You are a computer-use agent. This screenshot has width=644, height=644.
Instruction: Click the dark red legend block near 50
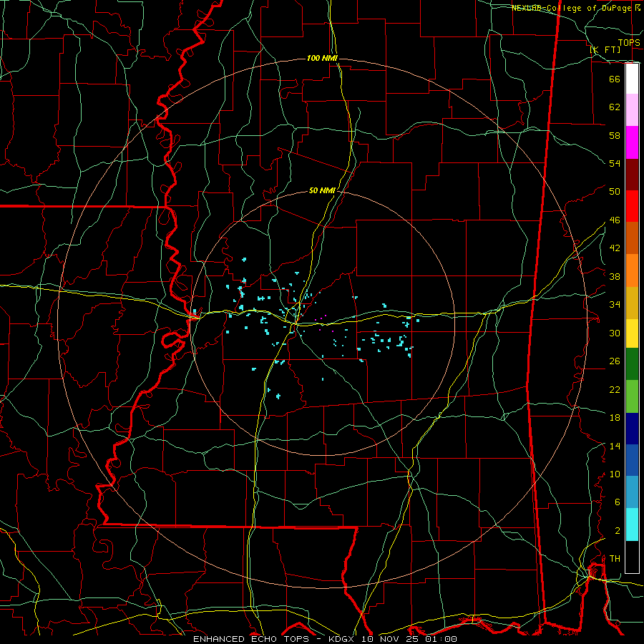(x=632, y=175)
